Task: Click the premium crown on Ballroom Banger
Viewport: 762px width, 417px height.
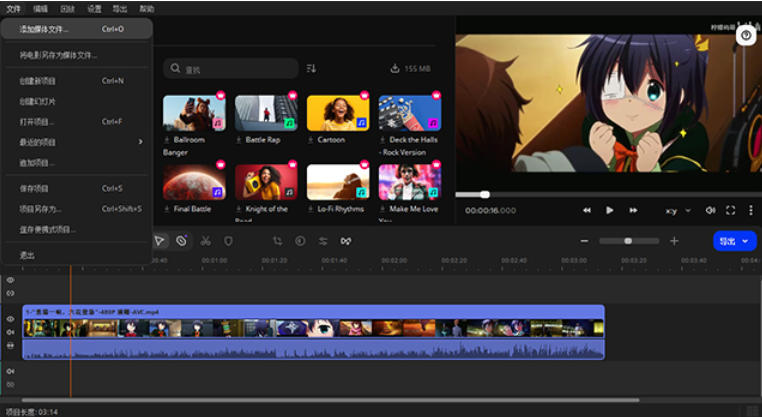Action: coord(221,95)
